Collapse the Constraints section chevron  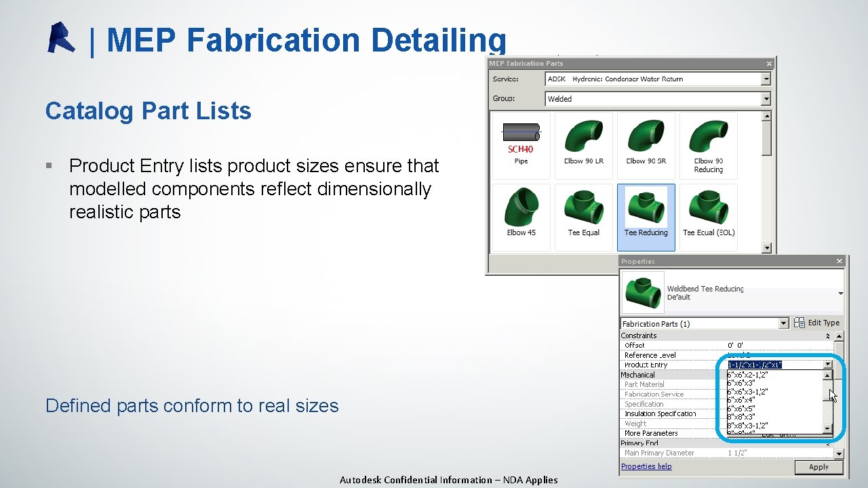click(827, 335)
